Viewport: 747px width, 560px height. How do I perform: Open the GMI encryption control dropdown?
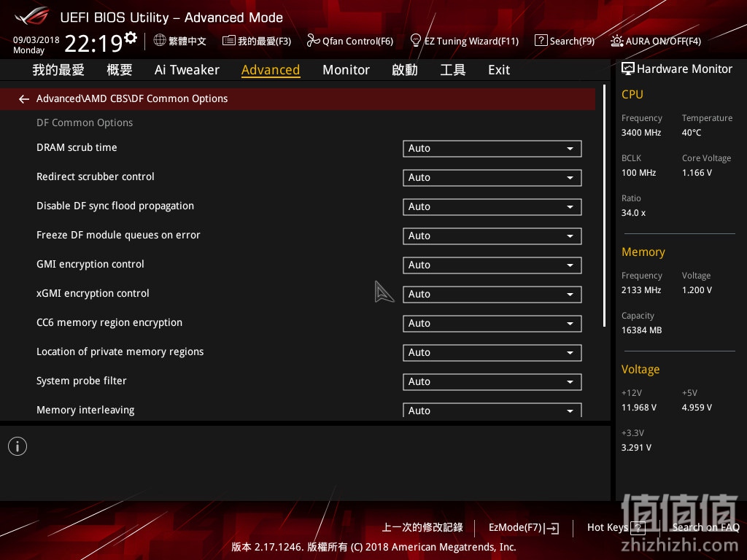492,265
